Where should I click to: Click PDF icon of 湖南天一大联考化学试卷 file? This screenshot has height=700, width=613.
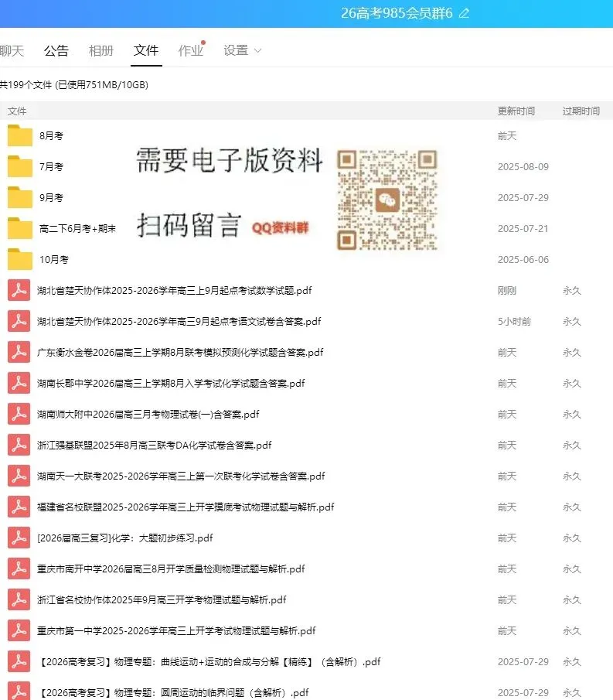[x=19, y=476]
